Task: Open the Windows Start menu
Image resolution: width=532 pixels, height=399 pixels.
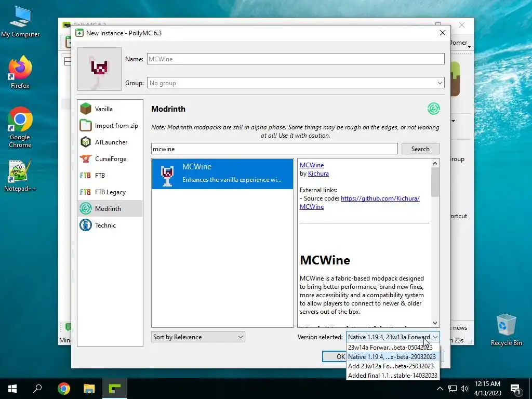Action: pos(12,389)
